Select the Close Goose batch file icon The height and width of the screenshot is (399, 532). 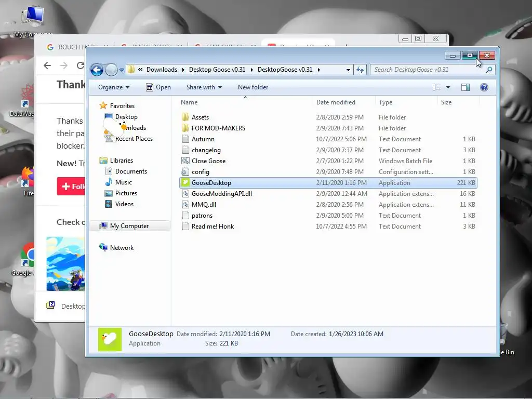click(185, 161)
